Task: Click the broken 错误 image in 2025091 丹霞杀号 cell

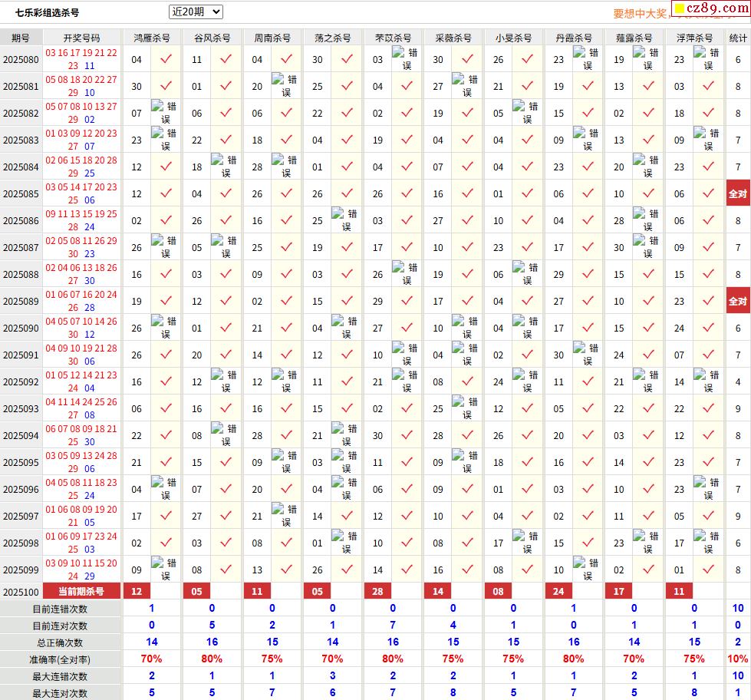Action: click(586, 354)
